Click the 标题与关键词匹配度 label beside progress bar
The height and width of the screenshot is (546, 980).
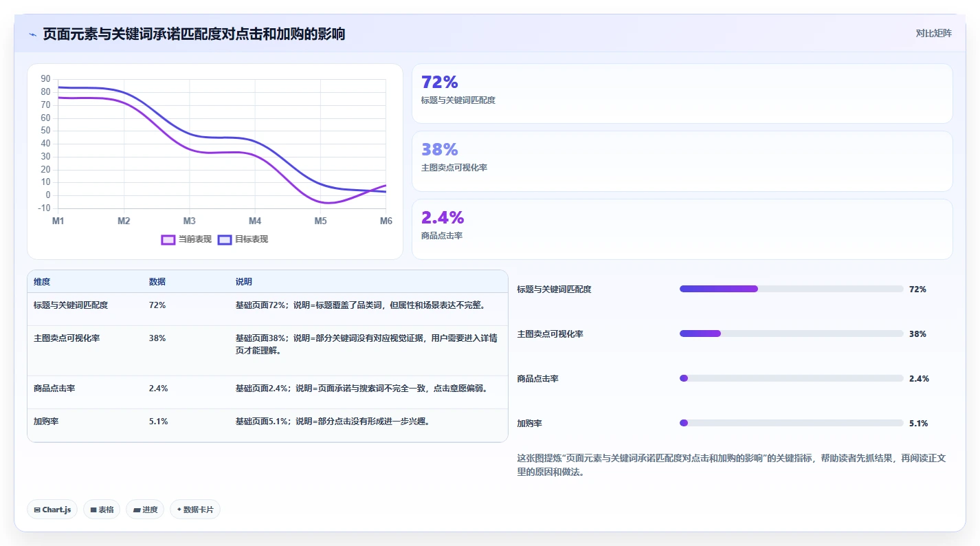554,289
